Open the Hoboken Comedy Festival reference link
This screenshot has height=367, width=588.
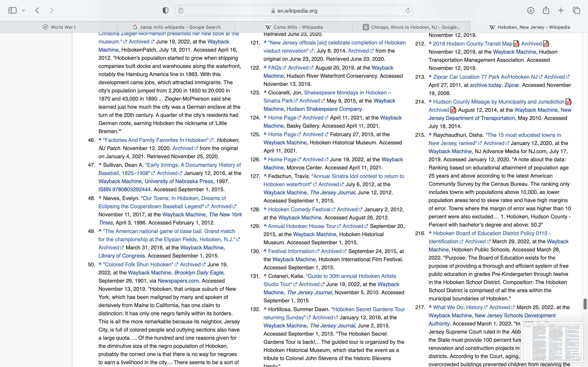pyautogui.click(x=299, y=209)
